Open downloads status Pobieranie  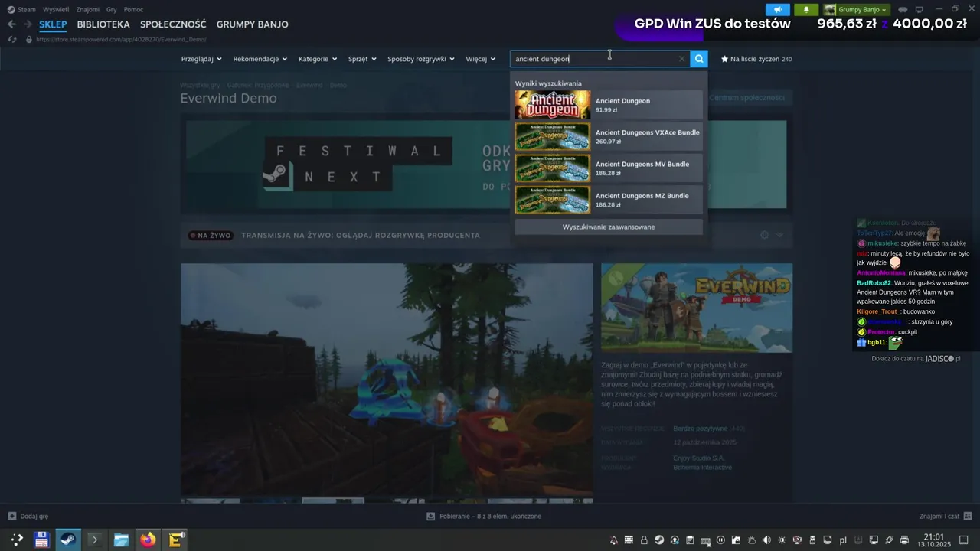pyautogui.click(x=484, y=517)
